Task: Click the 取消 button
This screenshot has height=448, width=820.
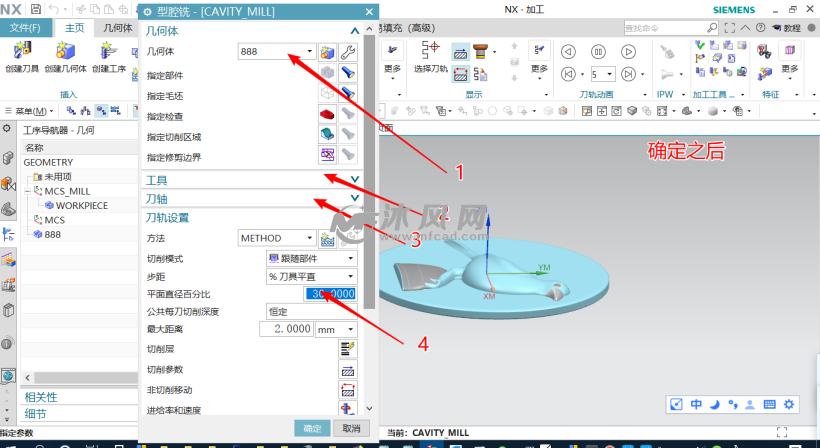Action: point(351,428)
